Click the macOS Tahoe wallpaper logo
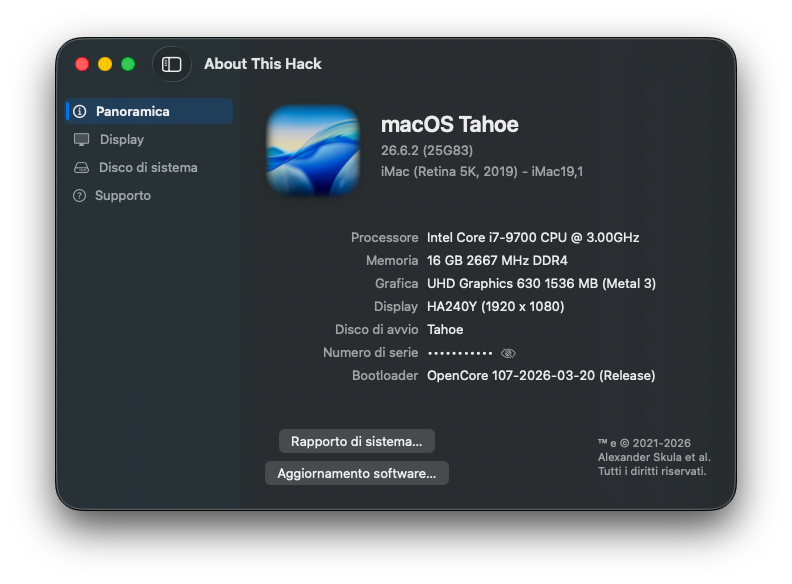 click(x=313, y=150)
